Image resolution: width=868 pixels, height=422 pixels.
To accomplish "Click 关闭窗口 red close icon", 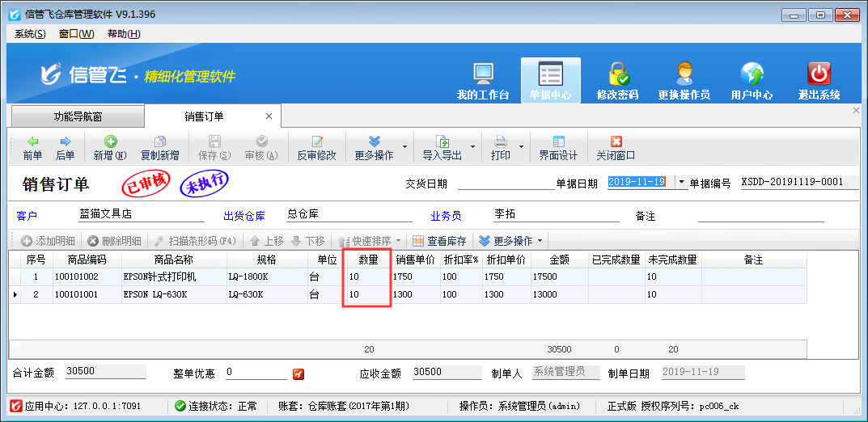I will click(616, 147).
